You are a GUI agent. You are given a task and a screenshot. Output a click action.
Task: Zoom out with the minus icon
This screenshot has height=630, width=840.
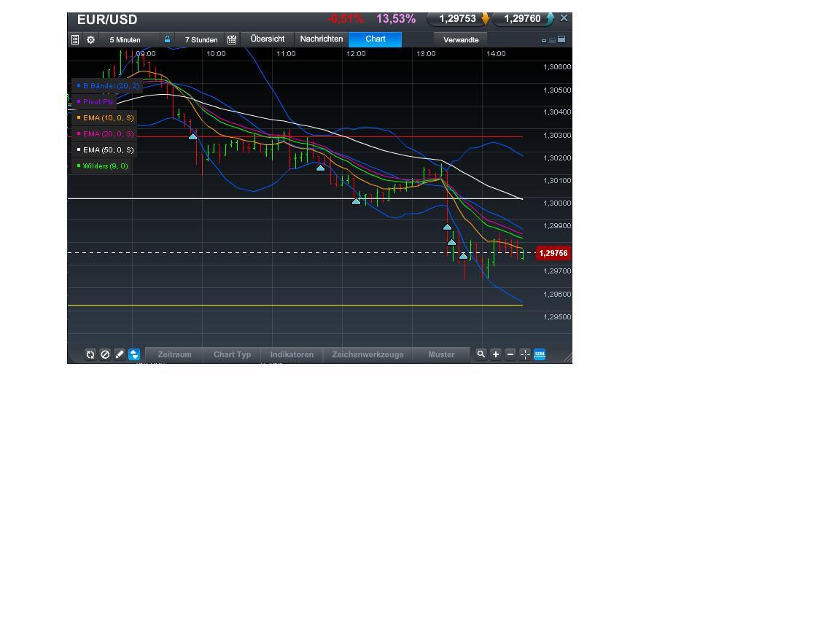(x=510, y=354)
